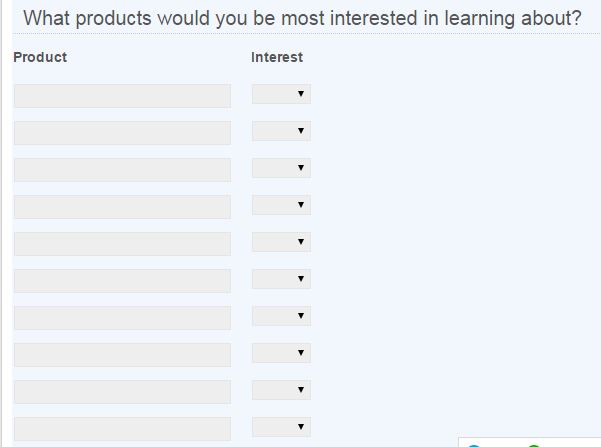Open the fifth row Interest dropdown
The height and width of the screenshot is (447, 601).
pos(281,242)
